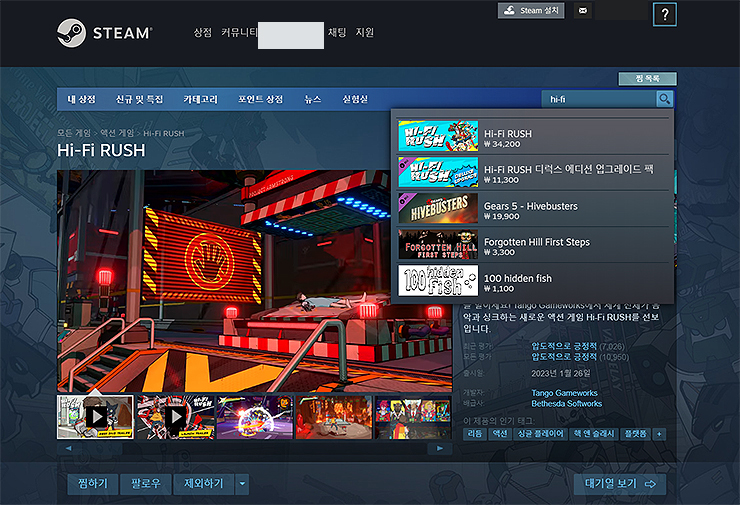This screenshot has width=740, height=505.
Task: Open Tango Gameworks developer link
Action: [x=564, y=393]
